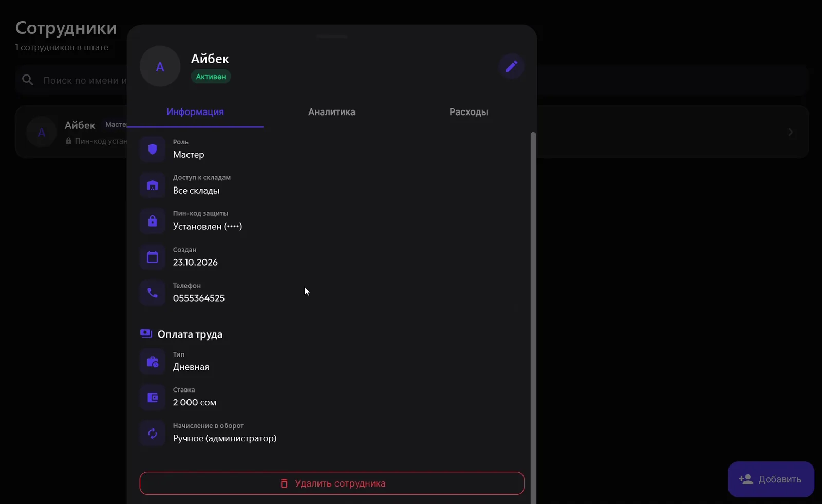The width and height of the screenshot is (822, 504).
Task: Click the value Установлен (••••)
Action: [208, 226]
